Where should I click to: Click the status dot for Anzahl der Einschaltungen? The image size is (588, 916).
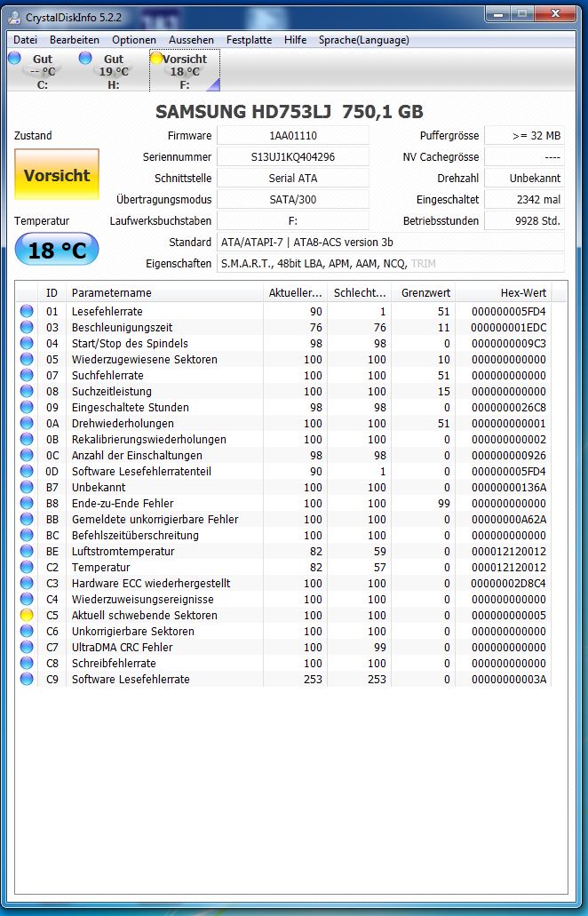tap(27, 455)
